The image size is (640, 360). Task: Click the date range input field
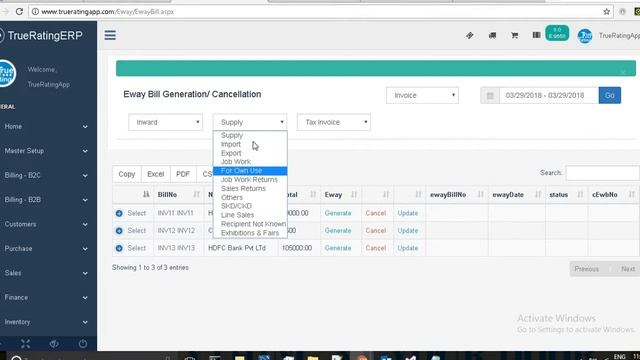click(549, 96)
